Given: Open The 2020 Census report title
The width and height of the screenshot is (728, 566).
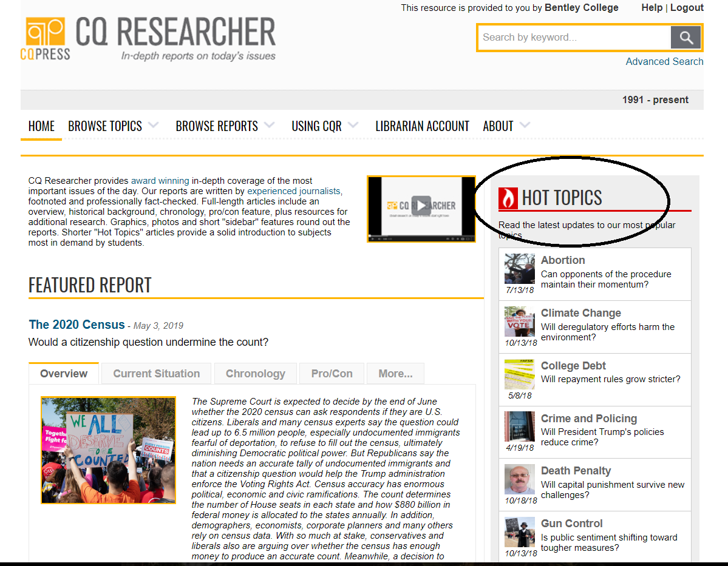Looking at the screenshot, I should pos(77,325).
